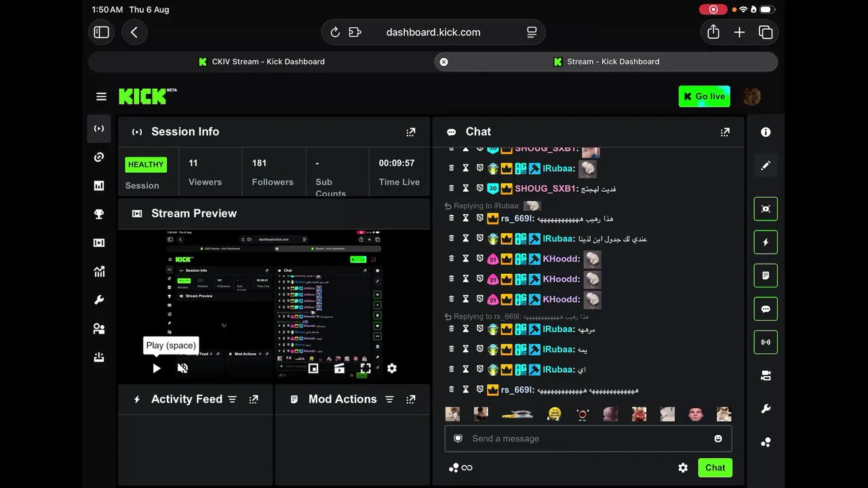
Task: Delete SHOUG_SXB1's فديت message with trash icon
Action: (x=452, y=188)
